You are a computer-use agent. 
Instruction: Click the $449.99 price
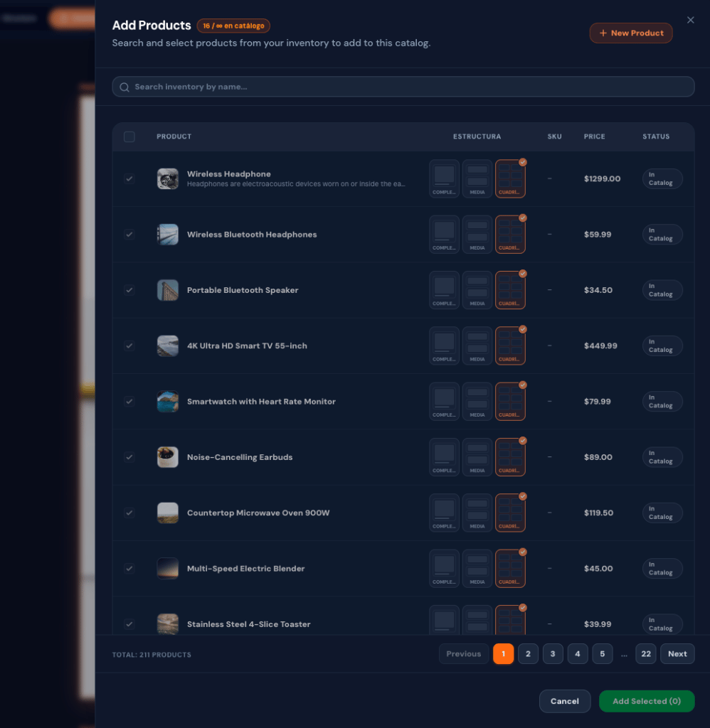[600, 346]
